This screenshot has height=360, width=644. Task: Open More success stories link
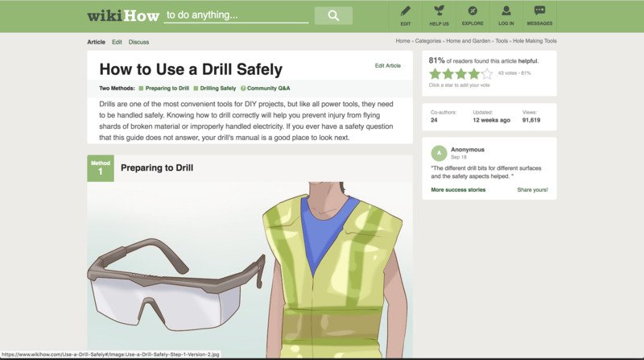tap(458, 190)
